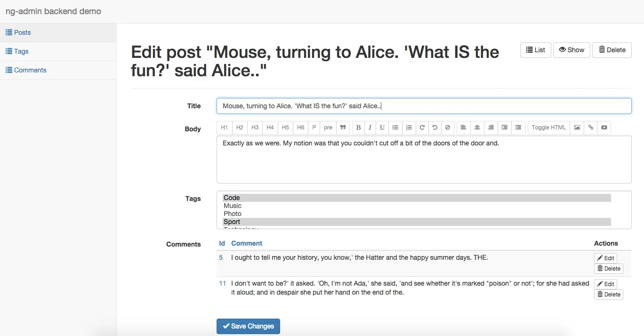The width and height of the screenshot is (644, 336).
Task: Center align the body text
Action: coord(477,128)
